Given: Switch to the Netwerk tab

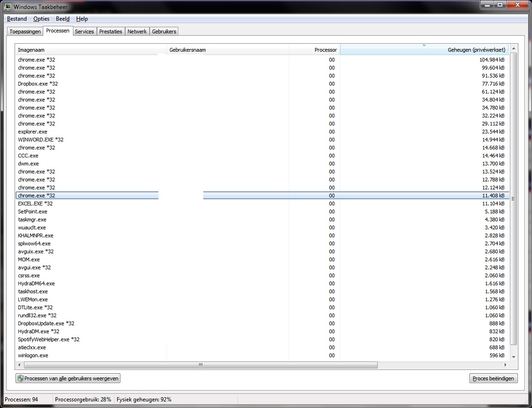Looking at the screenshot, I should click(x=137, y=31).
